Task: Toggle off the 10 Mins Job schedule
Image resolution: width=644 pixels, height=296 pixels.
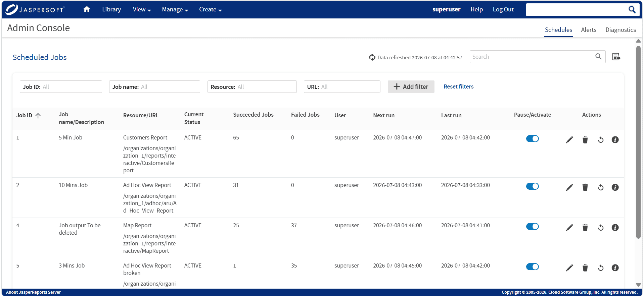Action: click(532, 186)
